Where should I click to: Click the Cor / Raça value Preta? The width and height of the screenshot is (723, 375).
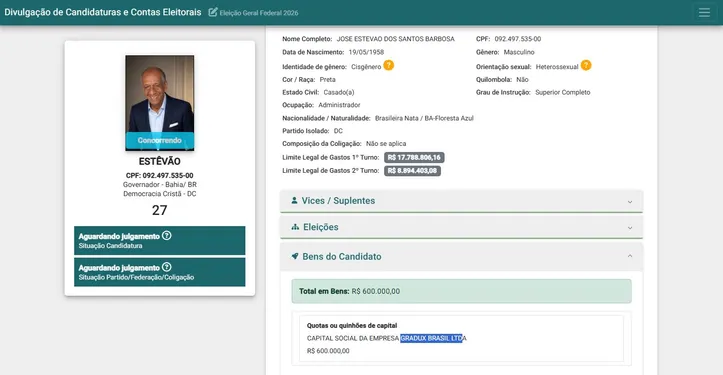click(x=327, y=79)
